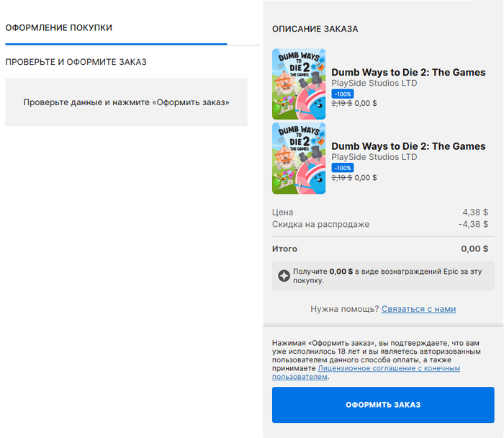Open the Связаться с нами link

418,309
